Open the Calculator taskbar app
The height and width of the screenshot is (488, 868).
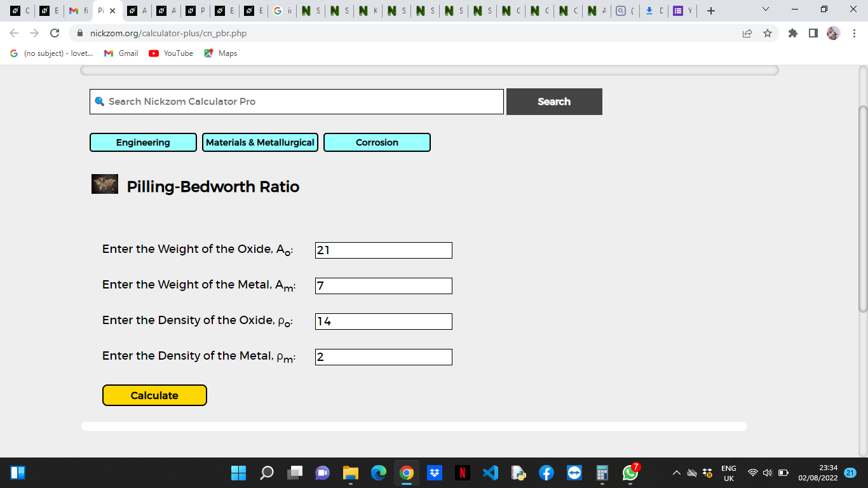[602, 473]
